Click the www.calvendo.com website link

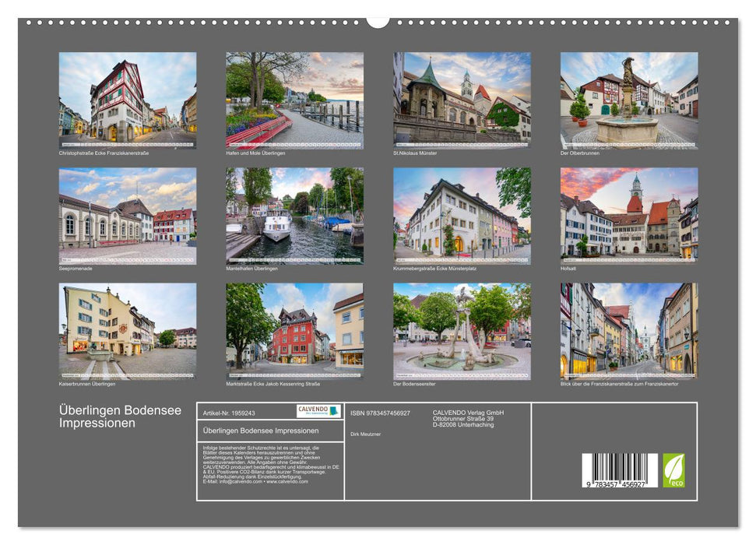pos(287,482)
